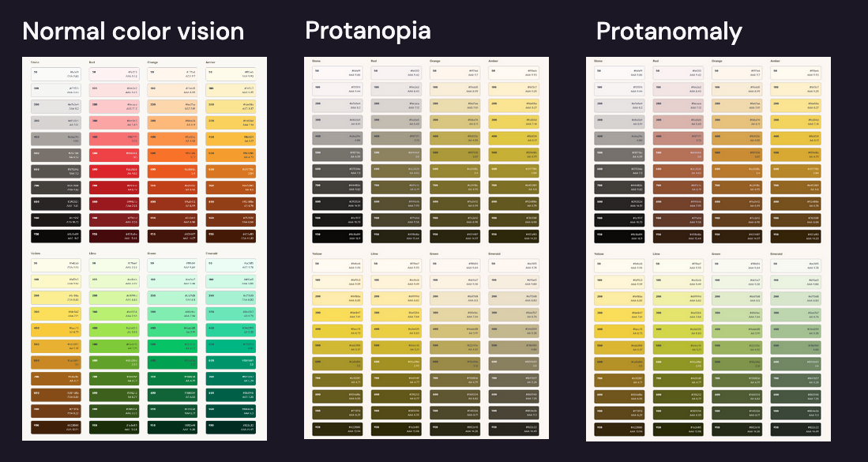Pick the Stone 950 swatch in Normal color vision
Screen dimensions: 868x462
[x=58, y=235]
